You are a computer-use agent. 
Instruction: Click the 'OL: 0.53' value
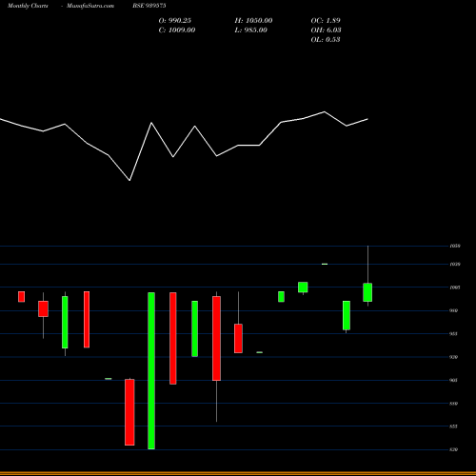click(326, 40)
